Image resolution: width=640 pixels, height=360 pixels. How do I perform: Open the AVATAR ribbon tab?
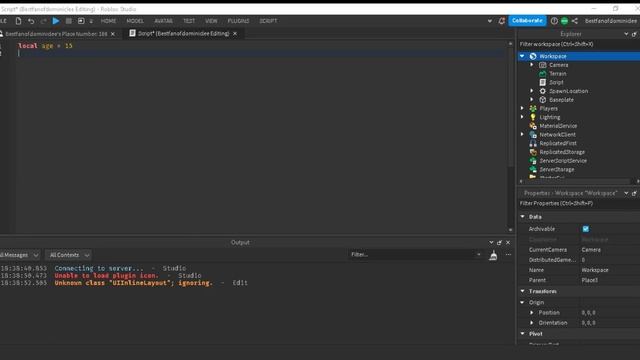[x=163, y=21]
